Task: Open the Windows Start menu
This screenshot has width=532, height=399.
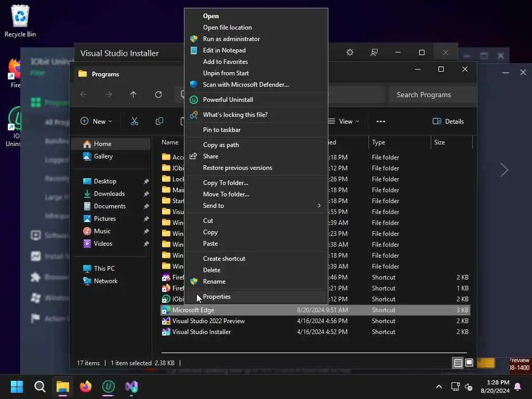Action: [x=17, y=387]
